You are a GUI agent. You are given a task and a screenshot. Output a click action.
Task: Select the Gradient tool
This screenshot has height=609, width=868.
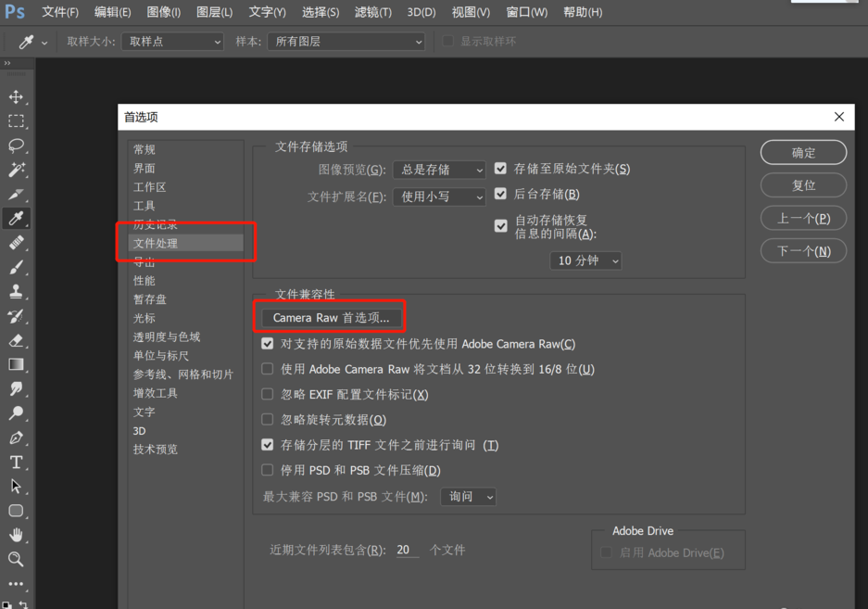pyautogui.click(x=16, y=364)
